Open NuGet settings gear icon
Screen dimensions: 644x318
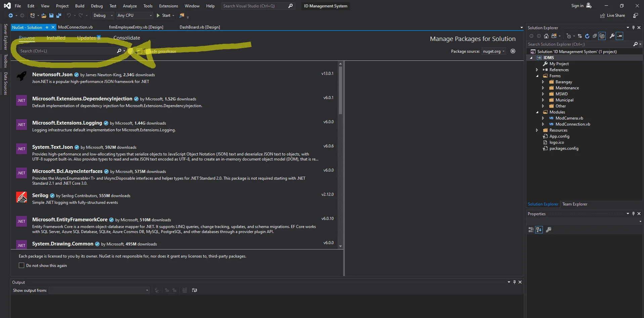click(513, 51)
